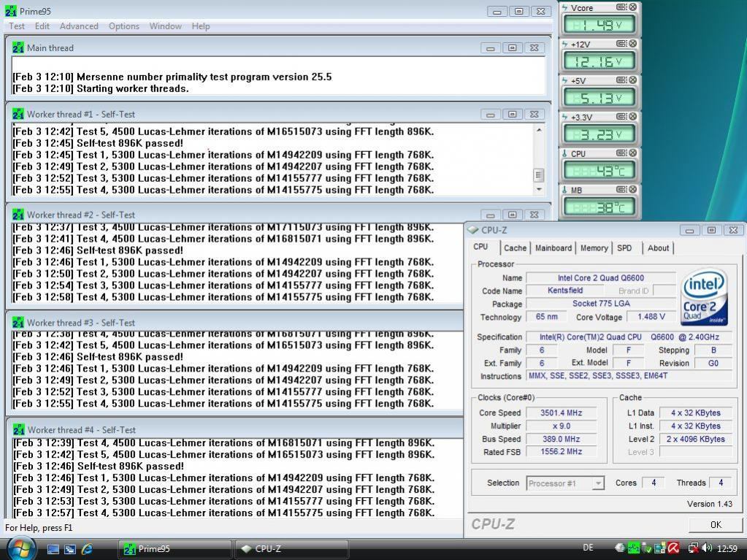Click the Core Voltage value 1.488 V

click(651, 317)
